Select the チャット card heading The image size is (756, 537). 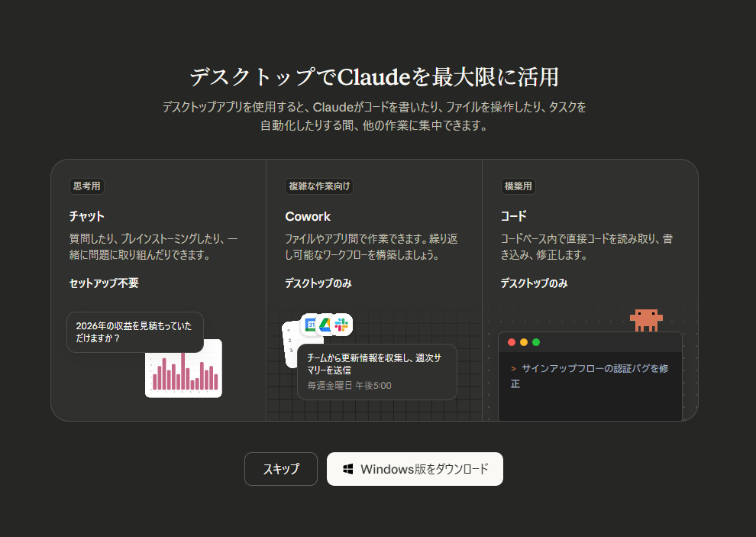point(87,216)
